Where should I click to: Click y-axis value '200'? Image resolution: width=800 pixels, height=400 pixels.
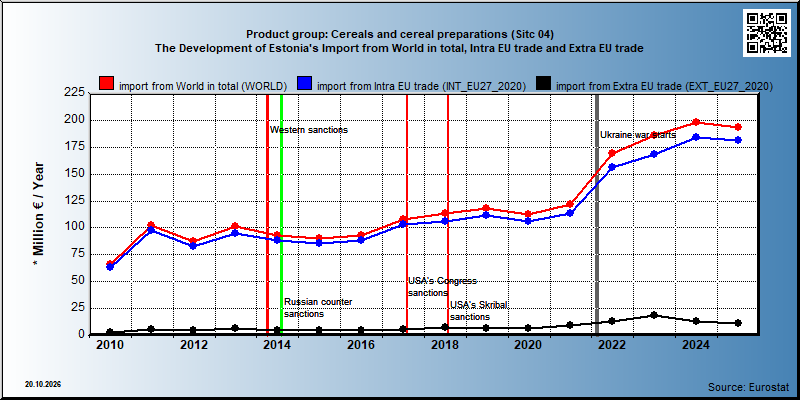(x=73, y=120)
